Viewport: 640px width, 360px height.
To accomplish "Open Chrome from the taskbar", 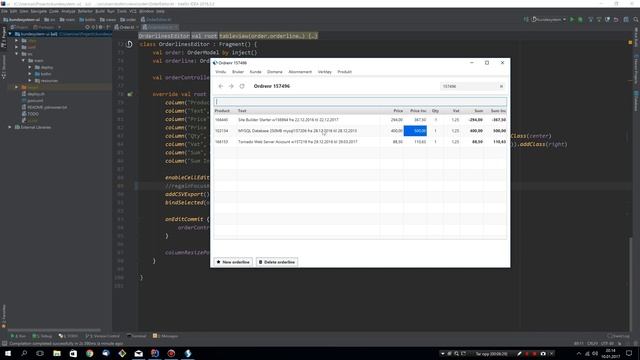I will tap(89, 353).
